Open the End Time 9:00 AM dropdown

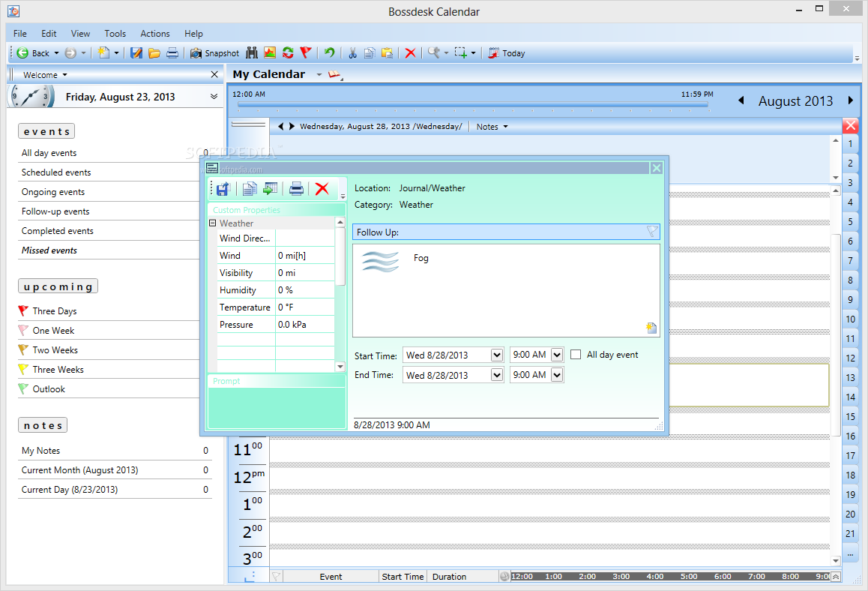(x=558, y=375)
